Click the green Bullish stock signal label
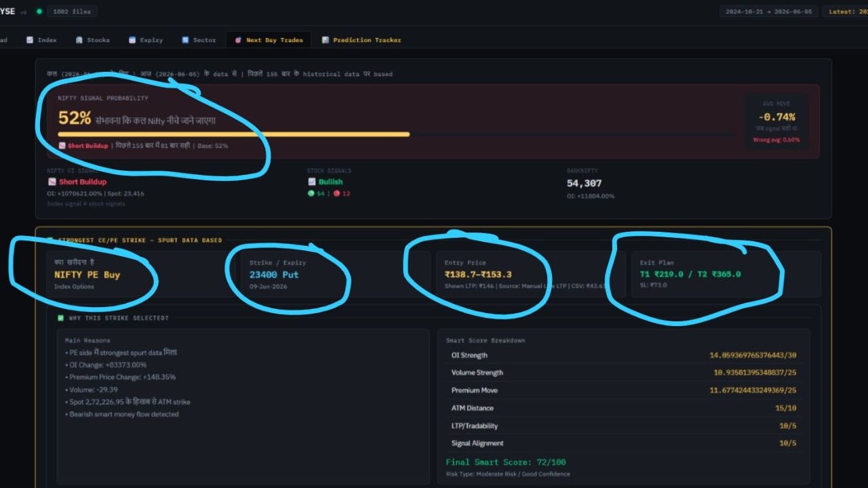Screen dimensions: 868x488 click(x=331, y=182)
